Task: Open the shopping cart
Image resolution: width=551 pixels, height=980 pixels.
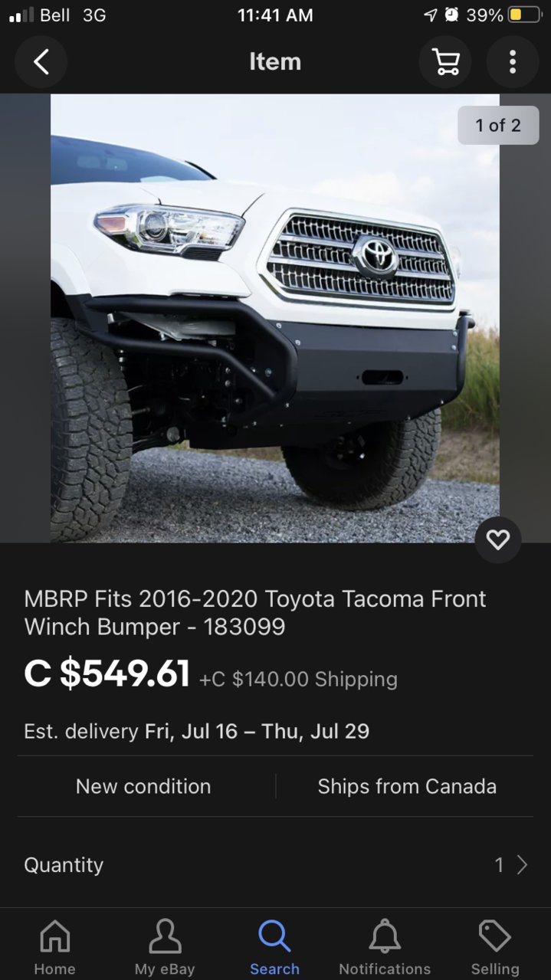Action: (445, 62)
